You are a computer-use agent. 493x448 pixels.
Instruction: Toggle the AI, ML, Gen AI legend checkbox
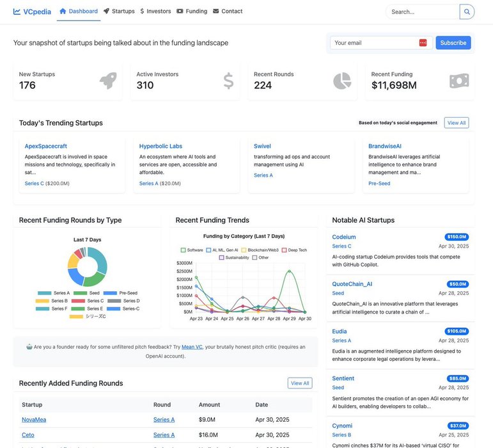pyautogui.click(x=208, y=250)
